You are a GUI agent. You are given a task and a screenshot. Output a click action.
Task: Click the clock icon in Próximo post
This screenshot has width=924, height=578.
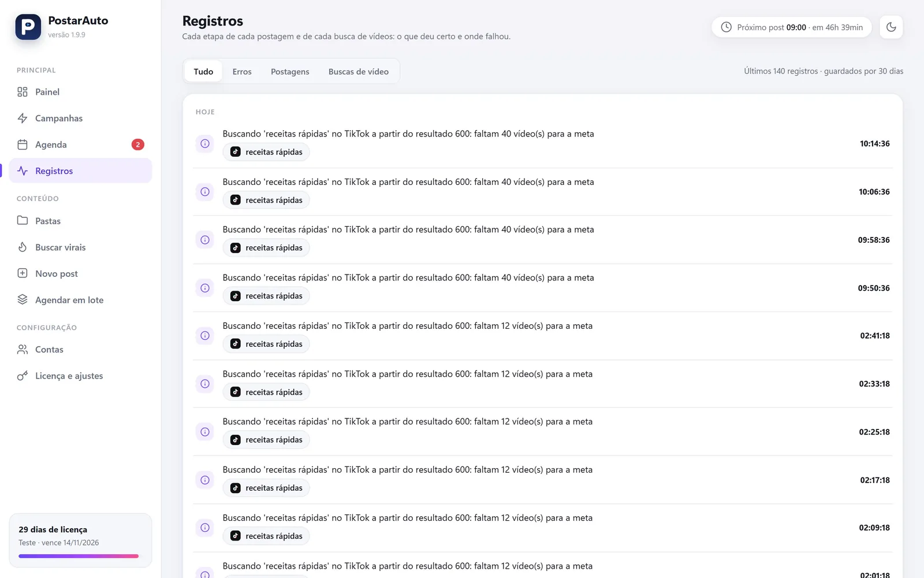click(726, 27)
